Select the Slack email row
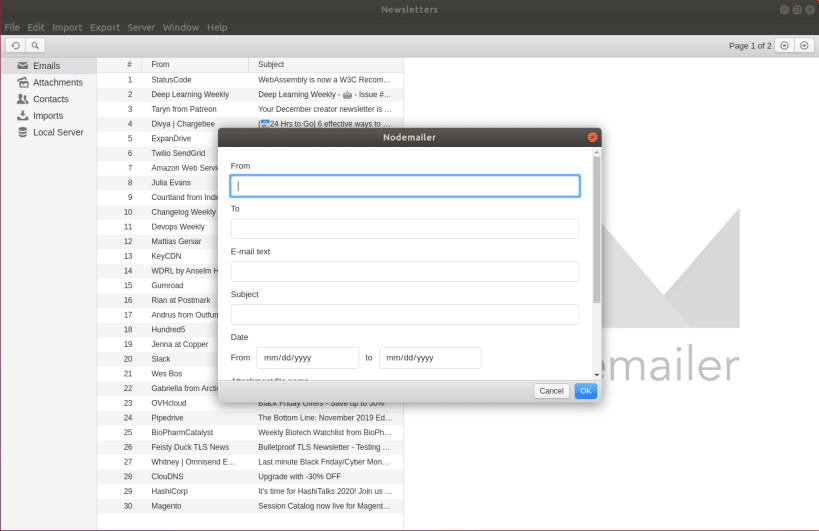 157,359
